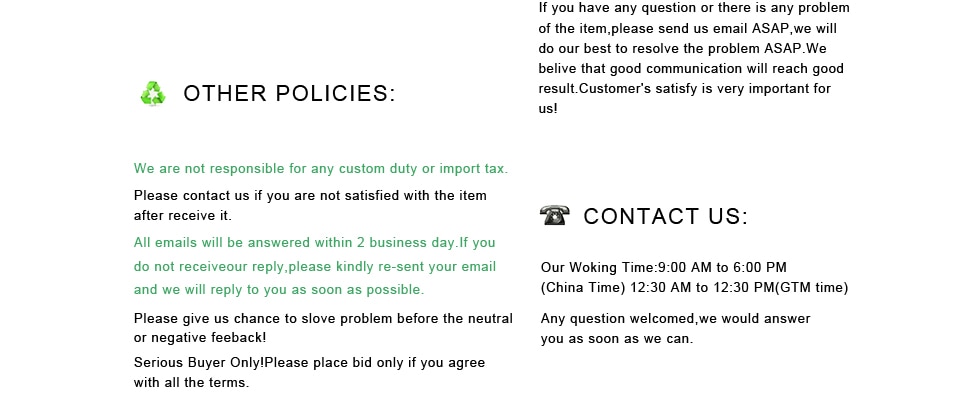Click 'or negative feeback!' text

pos(200,337)
